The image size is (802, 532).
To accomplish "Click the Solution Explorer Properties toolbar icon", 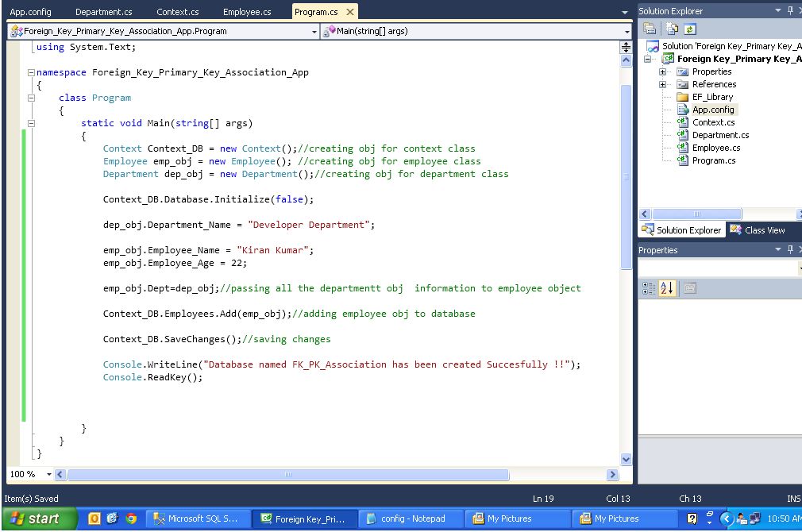I will coord(650,29).
